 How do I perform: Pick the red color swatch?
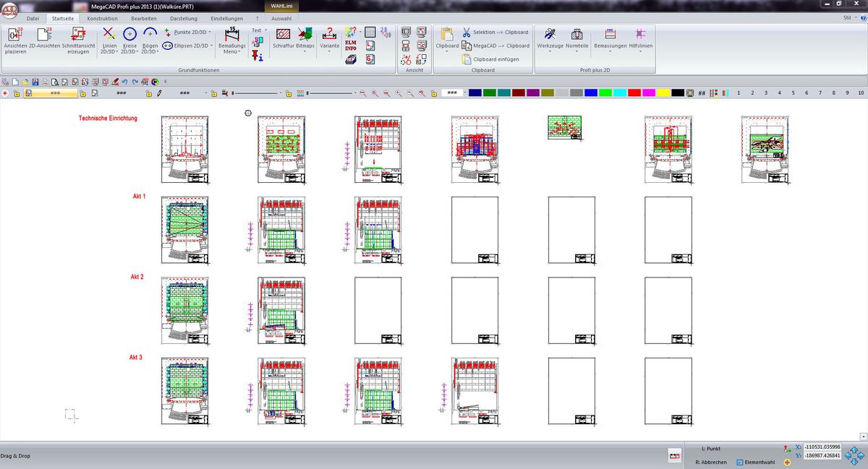[634, 93]
